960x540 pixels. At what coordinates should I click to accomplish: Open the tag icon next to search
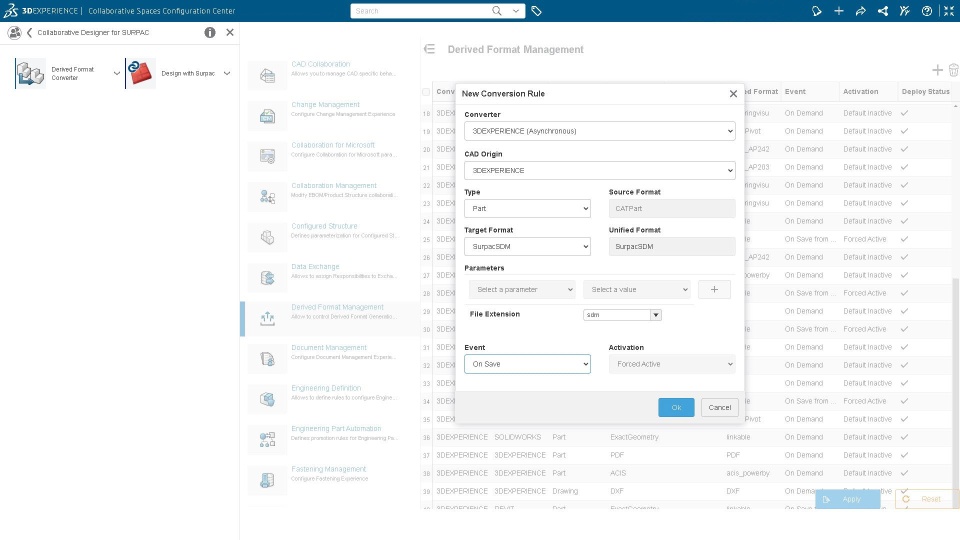click(536, 11)
